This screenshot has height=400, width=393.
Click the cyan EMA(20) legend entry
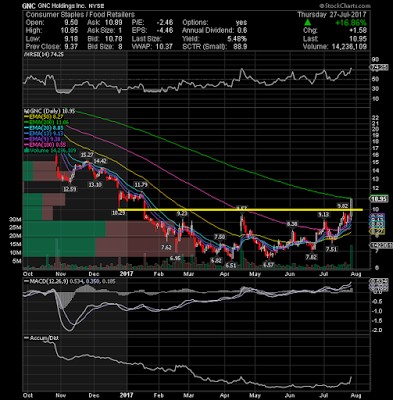tap(43, 128)
